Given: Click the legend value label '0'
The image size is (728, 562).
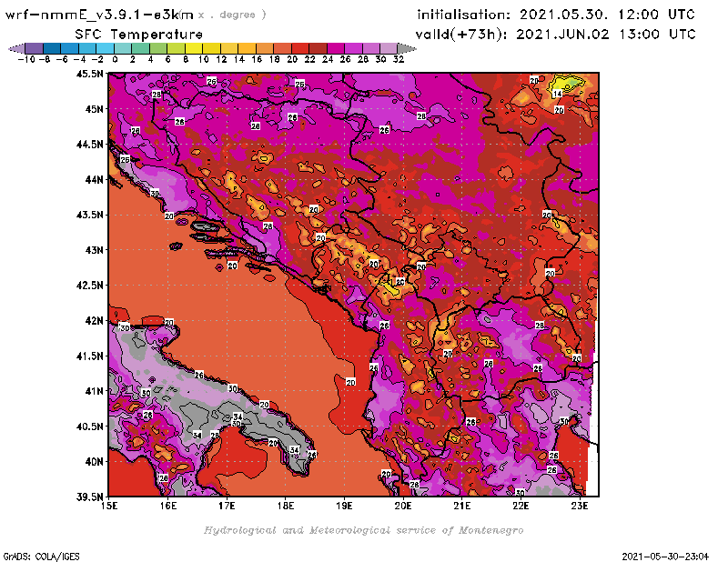Looking at the screenshot, I should tap(115, 59).
